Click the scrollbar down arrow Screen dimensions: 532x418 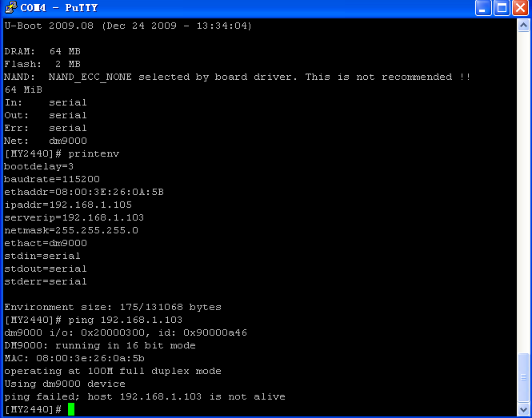pos(523,409)
